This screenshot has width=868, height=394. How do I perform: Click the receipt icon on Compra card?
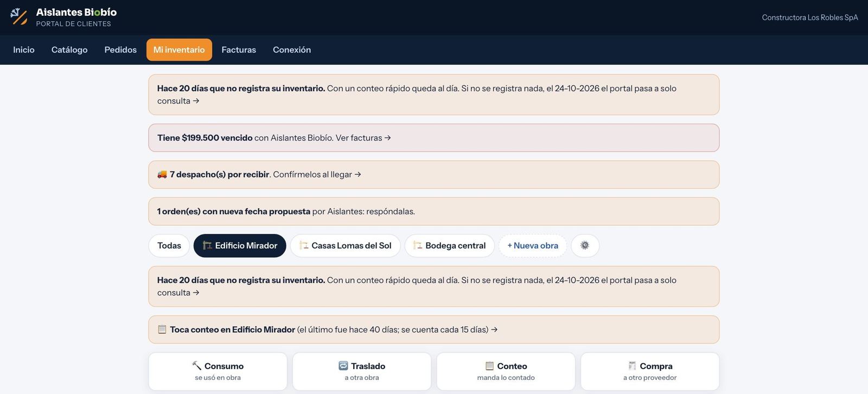pos(632,366)
